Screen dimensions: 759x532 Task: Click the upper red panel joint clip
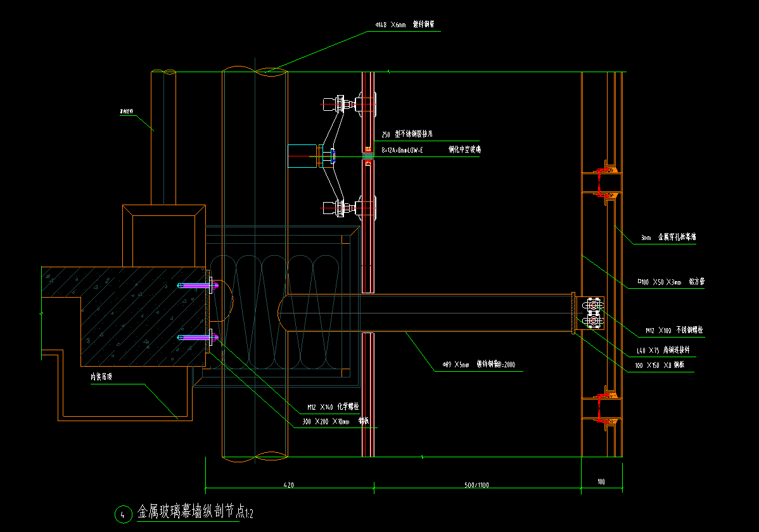point(601,181)
